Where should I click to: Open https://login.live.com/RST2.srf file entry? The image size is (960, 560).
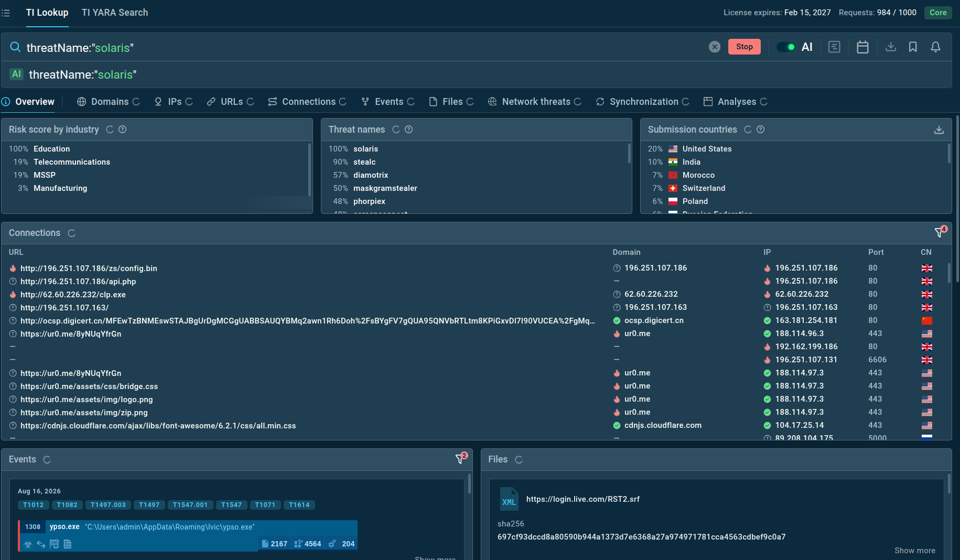click(583, 499)
